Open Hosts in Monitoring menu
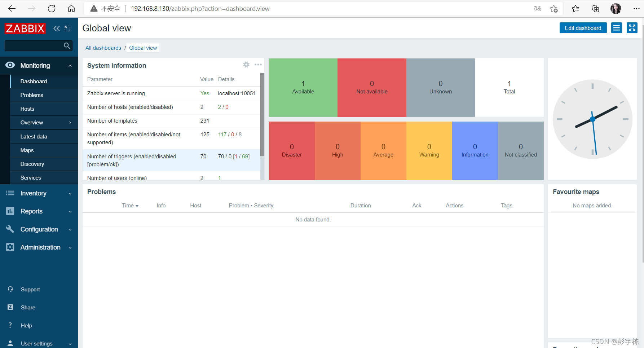The width and height of the screenshot is (644, 348). pos(44,109)
